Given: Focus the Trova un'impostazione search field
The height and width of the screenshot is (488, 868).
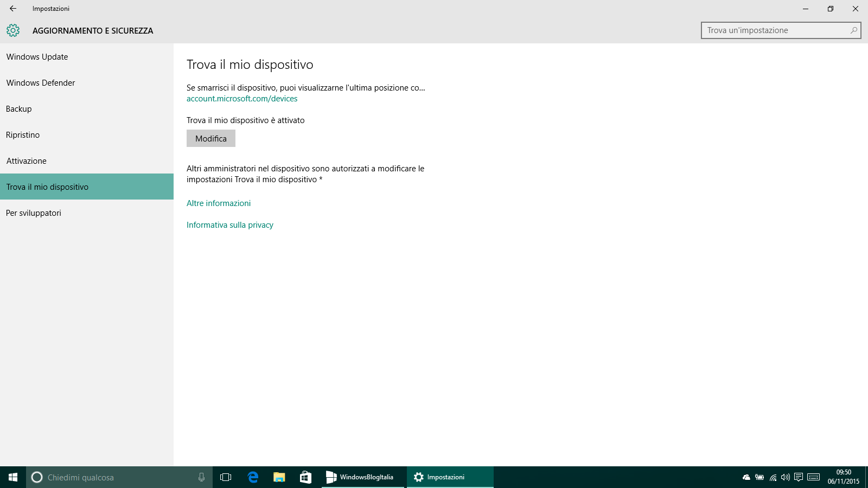Looking at the screenshot, I should click(x=781, y=30).
